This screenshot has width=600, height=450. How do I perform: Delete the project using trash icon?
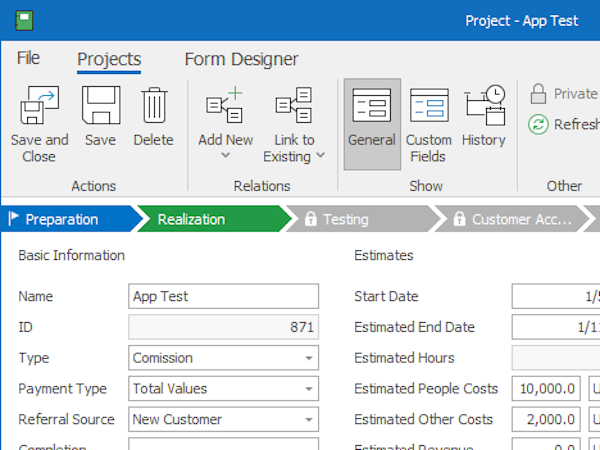153,106
